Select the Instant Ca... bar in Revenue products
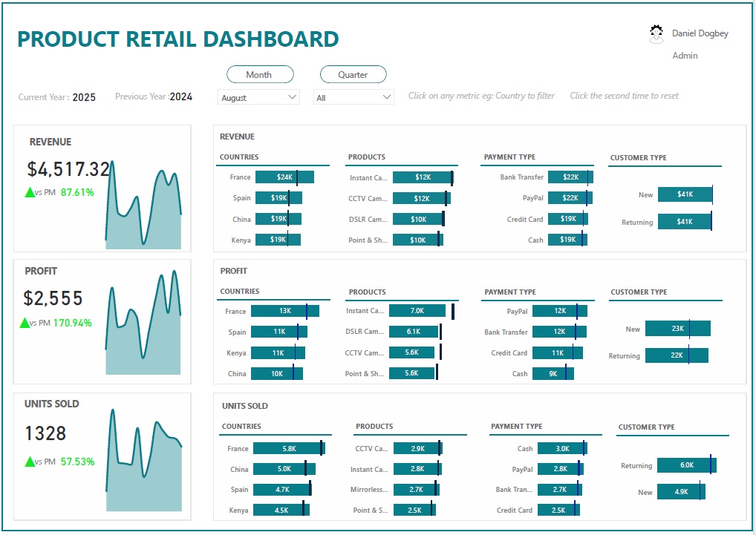This screenshot has height=535, width=756. click(x=423, y=177)
